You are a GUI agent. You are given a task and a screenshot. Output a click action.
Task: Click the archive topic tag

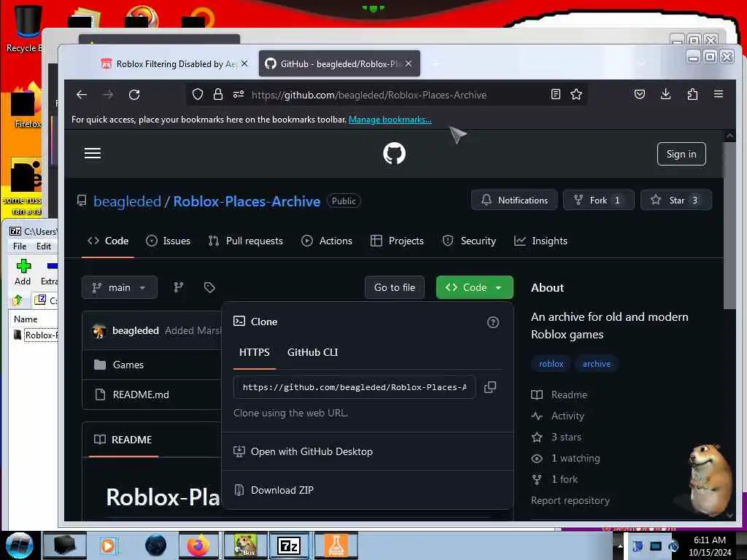[597, 364]
